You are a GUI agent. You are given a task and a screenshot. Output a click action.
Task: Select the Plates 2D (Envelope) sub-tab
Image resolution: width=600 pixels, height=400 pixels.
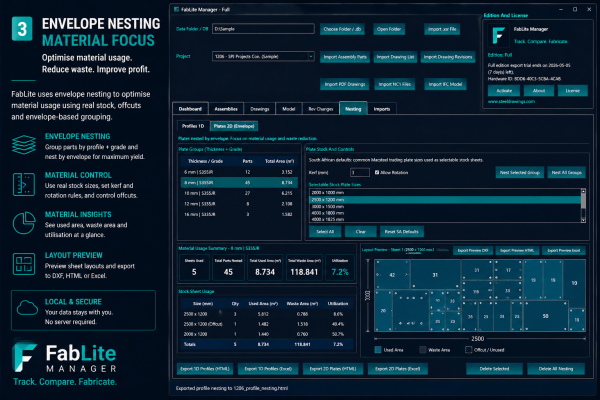tap(234, 126)
